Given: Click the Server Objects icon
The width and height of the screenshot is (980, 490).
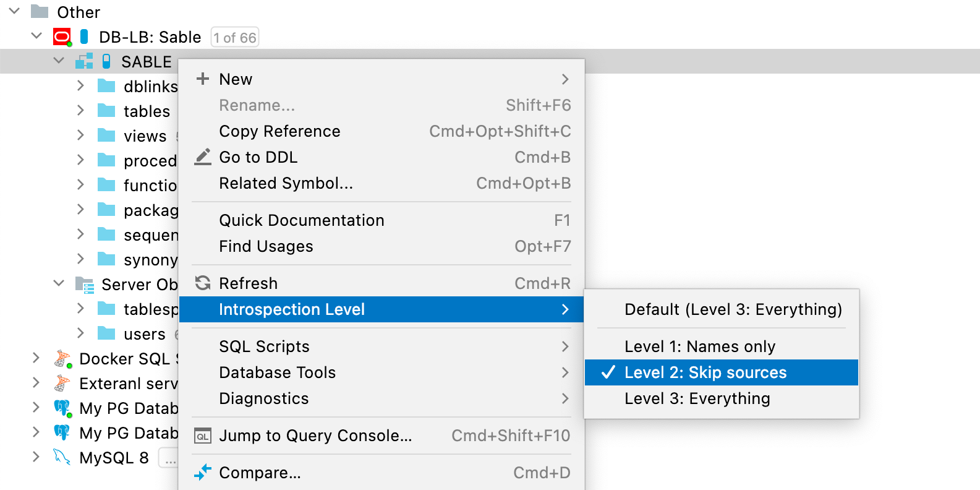Looking at the screenshot, I should (x=84, y=285).
